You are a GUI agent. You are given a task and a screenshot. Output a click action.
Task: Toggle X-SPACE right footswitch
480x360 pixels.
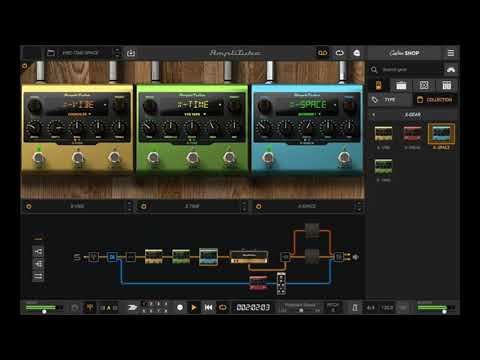pos(344,158)
